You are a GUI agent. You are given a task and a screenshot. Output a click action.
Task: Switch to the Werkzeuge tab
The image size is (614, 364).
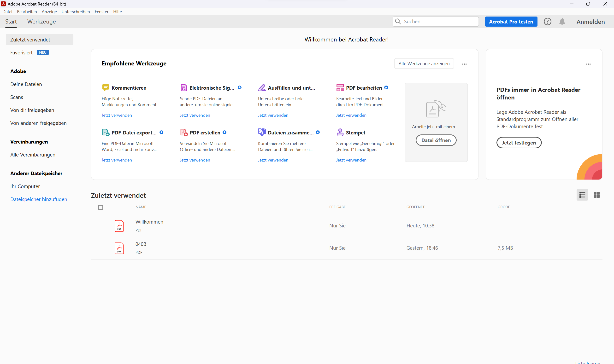pos(41,22)
